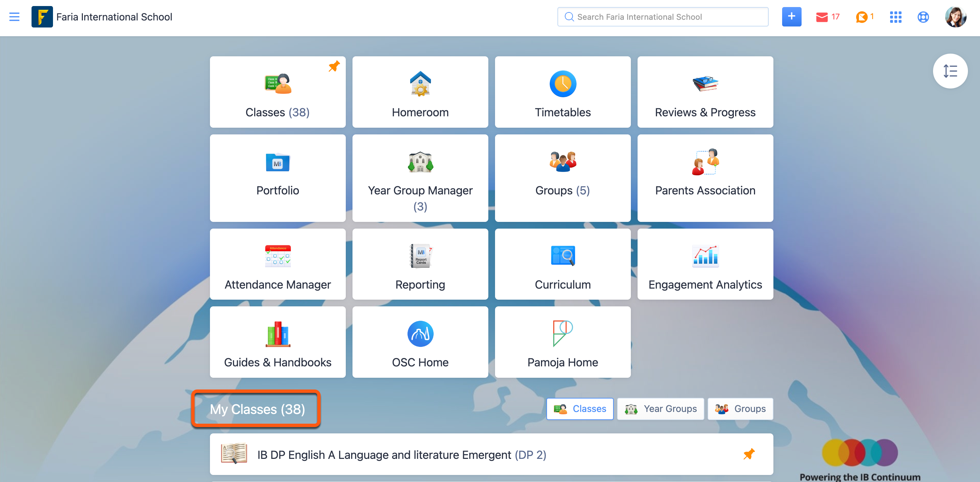Toggle pin on IB DP English class row
Viewport: 980px width, 482px height.
[x=749, y=454]
